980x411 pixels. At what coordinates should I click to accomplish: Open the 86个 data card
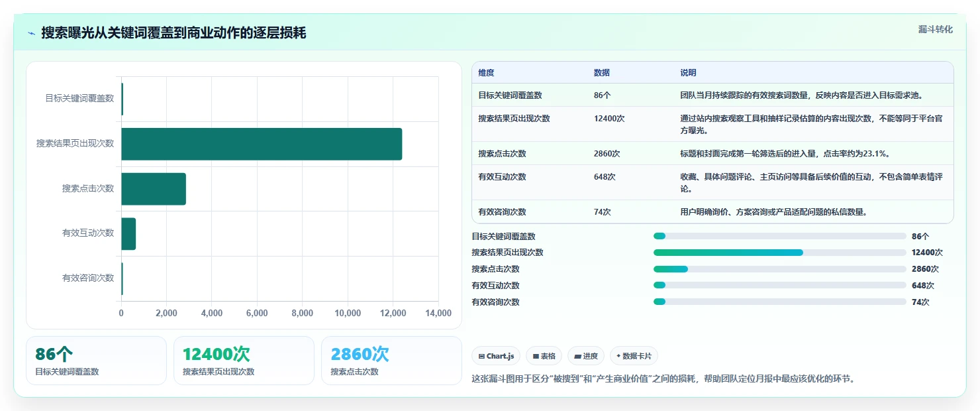coord(96,361)
